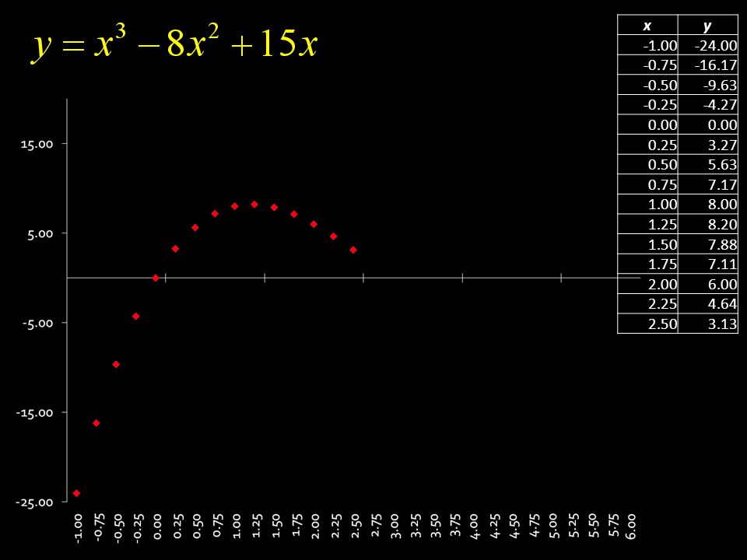The height and width of the screenshot is (560, 747).
Task: Select x value 1.75 in the table
Action: [647, 264]
